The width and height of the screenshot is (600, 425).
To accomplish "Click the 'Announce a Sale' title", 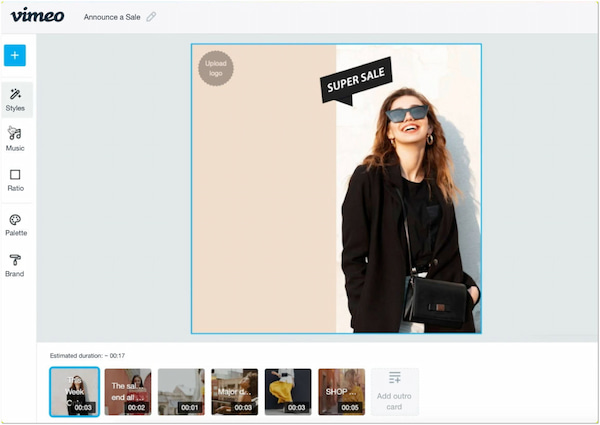I will click(112, 17).
